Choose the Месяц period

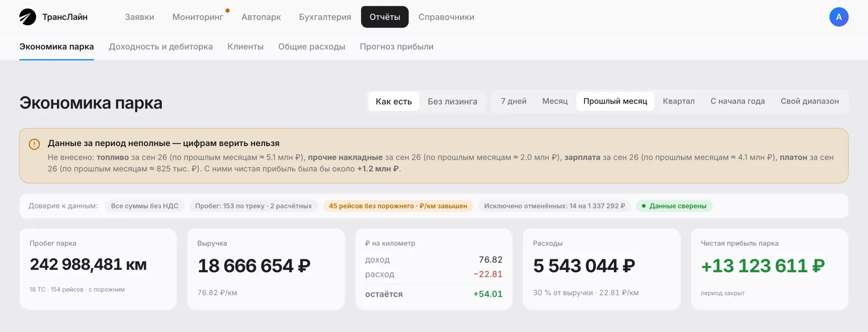(555, 101)
